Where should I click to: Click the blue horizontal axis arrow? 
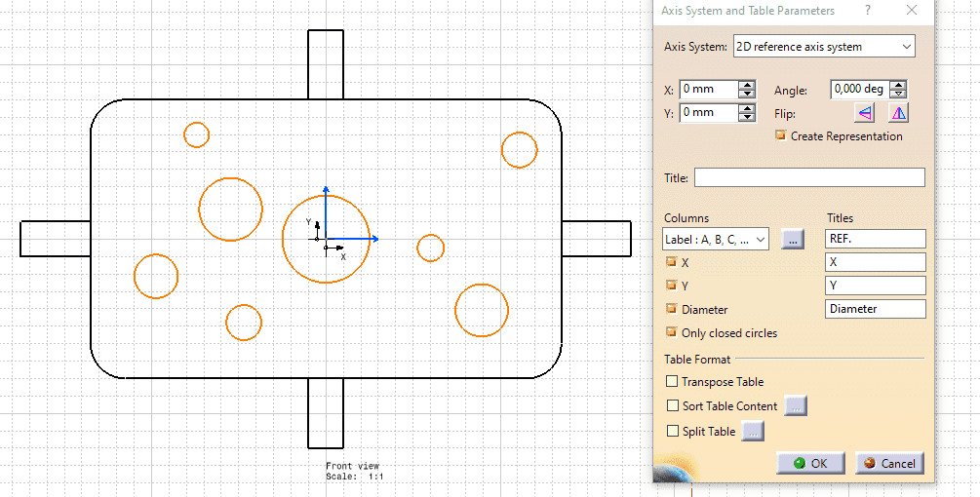coord(354,239)
